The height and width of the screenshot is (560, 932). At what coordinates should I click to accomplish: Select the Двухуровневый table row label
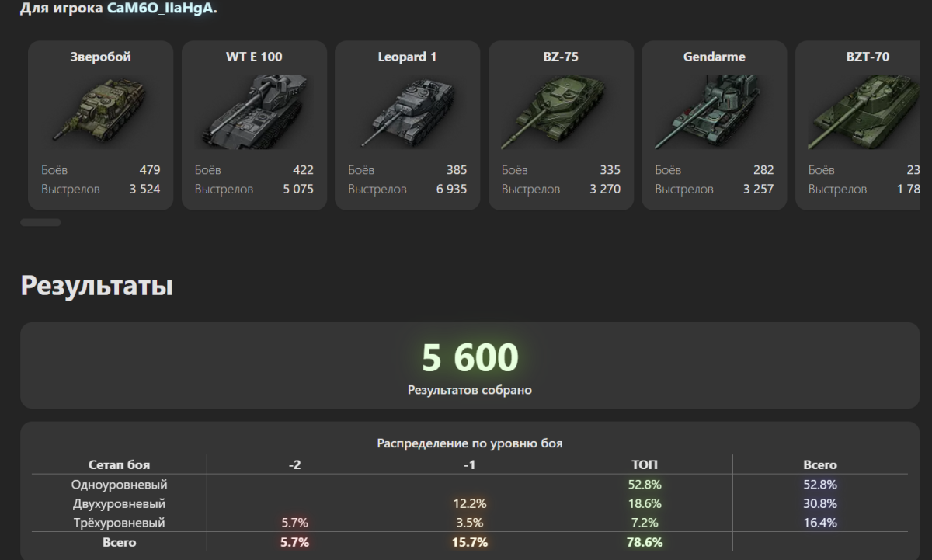click(119, 504)
